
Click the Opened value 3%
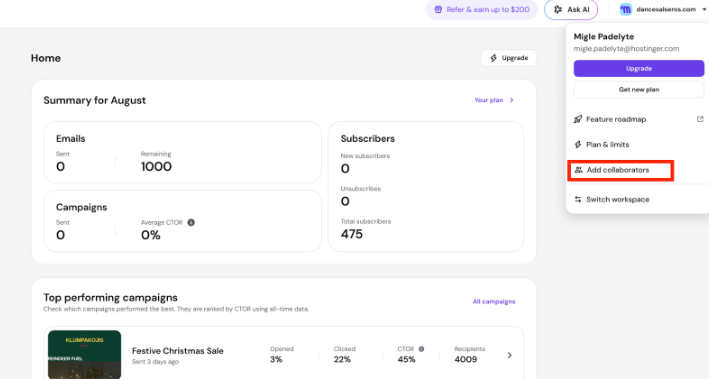276,359
